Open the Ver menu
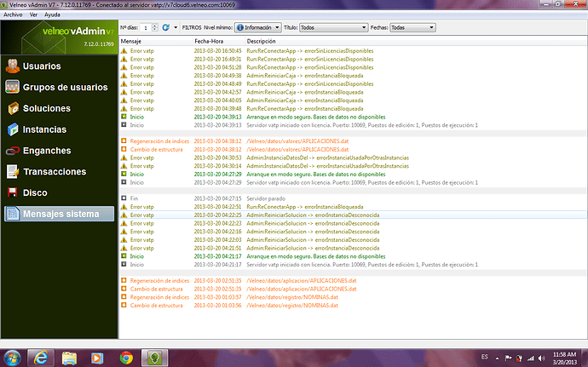Screen dimensions: 588x367 (x=33, y=14)
